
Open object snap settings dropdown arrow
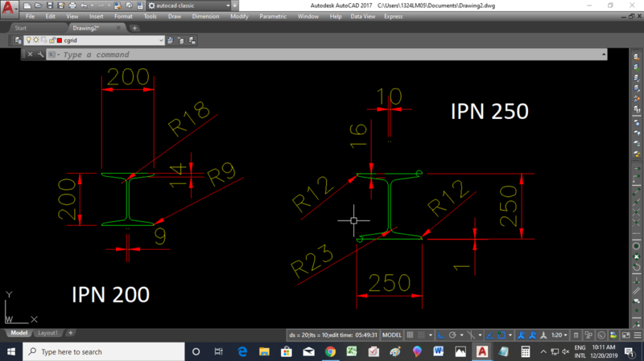[x=510, y=335]
